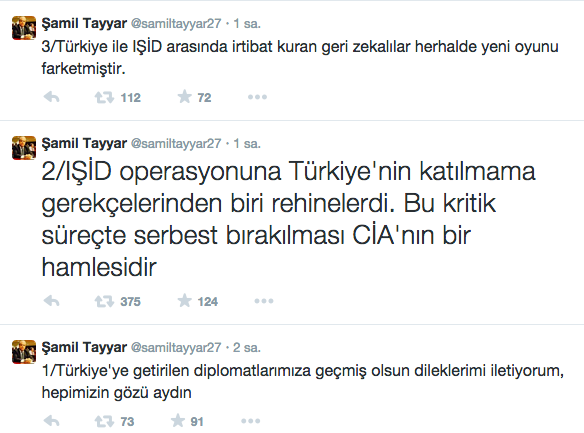This screenshot has width=584, height=433.
Task: Click @samiltayyar27 handle on the middle tweet
Action: click(176, 144)
